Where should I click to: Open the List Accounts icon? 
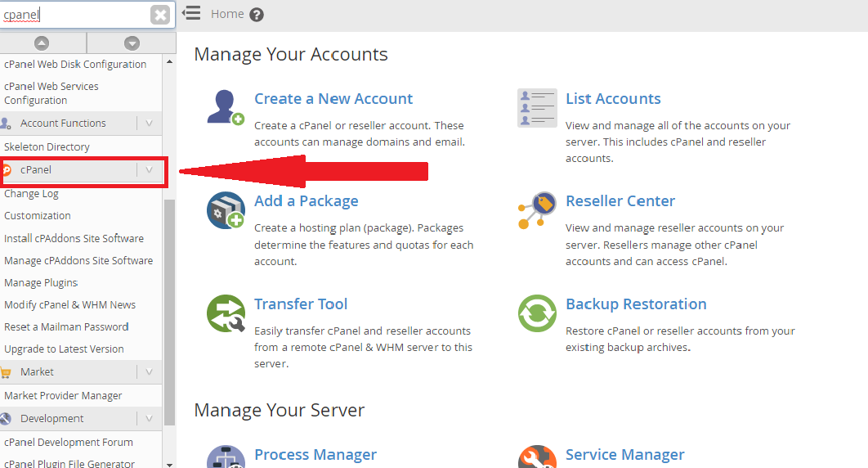(x=537, y=108)
